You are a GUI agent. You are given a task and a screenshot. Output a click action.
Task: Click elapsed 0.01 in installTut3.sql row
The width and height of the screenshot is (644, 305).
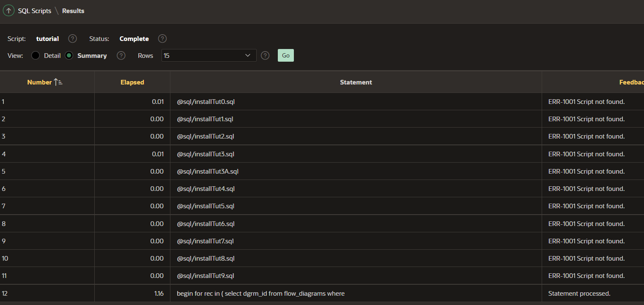pos(158,154)
